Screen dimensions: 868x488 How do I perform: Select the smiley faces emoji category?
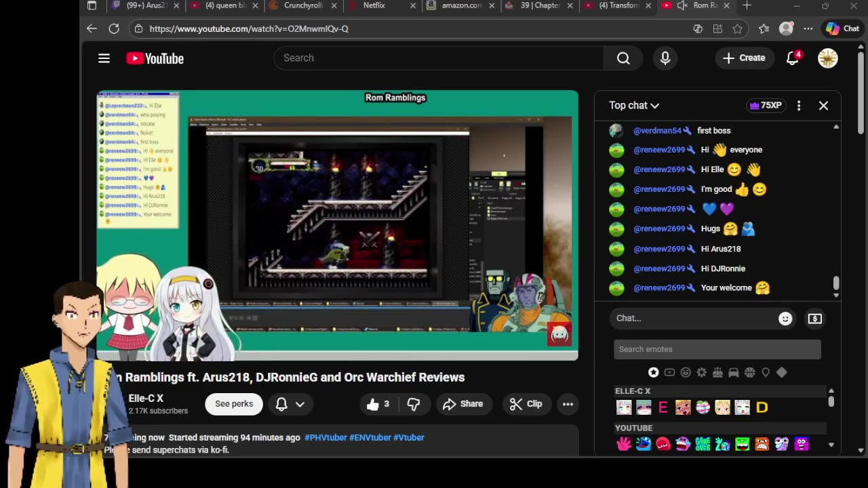[x=686, y=372]
